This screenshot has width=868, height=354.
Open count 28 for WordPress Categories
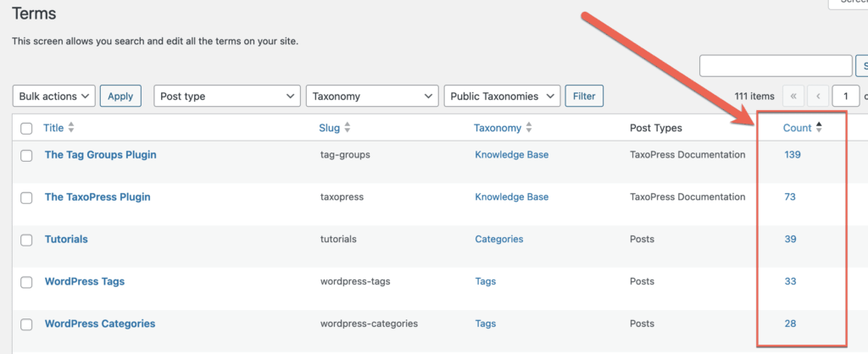tap(790, 324)
